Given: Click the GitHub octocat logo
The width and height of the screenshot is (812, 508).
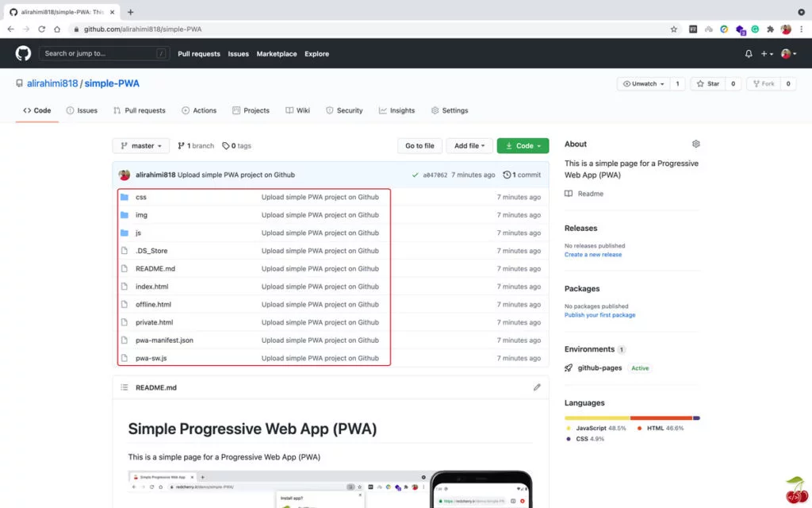Looking at the screenshot, I should click(x=23, y=53).
